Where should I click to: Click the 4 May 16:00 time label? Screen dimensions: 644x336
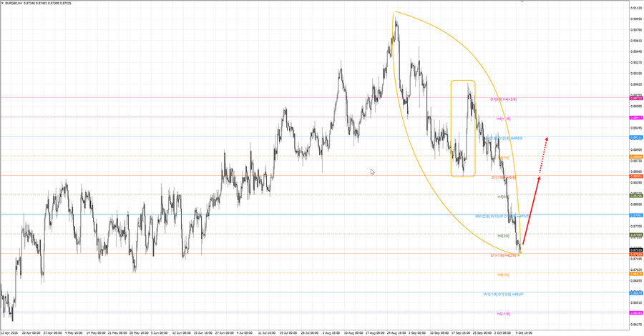point(74,333)
